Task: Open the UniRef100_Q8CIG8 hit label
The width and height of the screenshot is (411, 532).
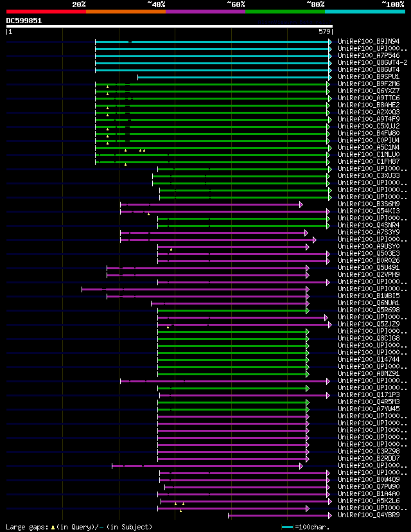Action: click(369, 338)
